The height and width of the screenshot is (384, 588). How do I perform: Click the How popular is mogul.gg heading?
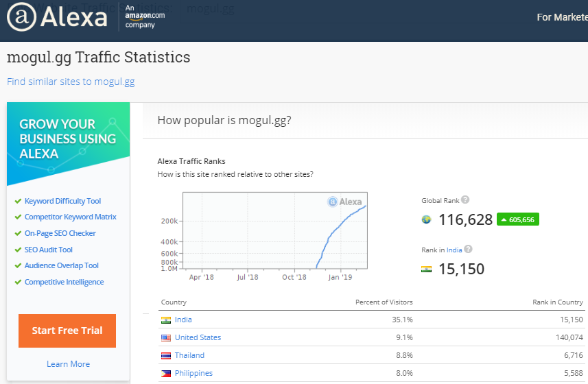(x=224, y=120)
